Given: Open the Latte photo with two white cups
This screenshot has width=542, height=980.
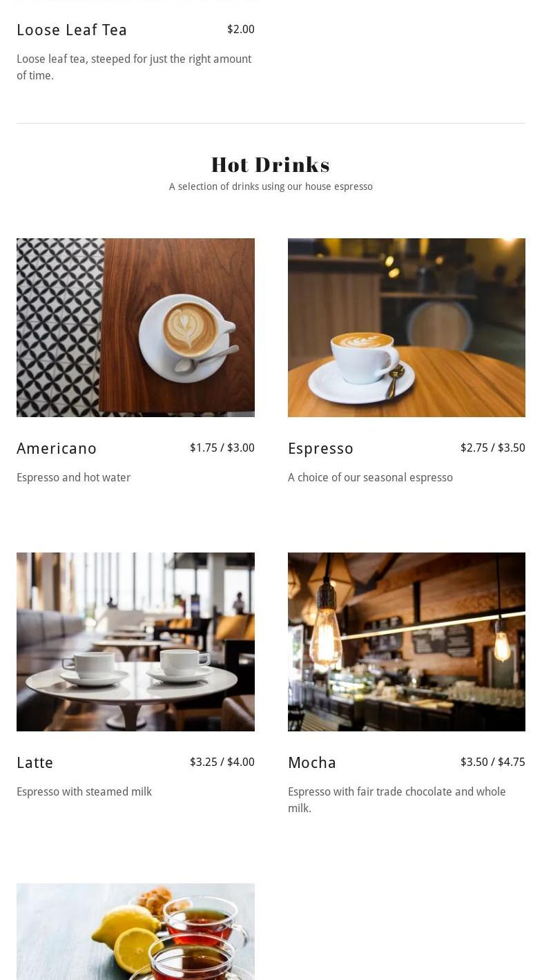Looking at the screenshot, I should pyautogui.click(x=135, y=642).
